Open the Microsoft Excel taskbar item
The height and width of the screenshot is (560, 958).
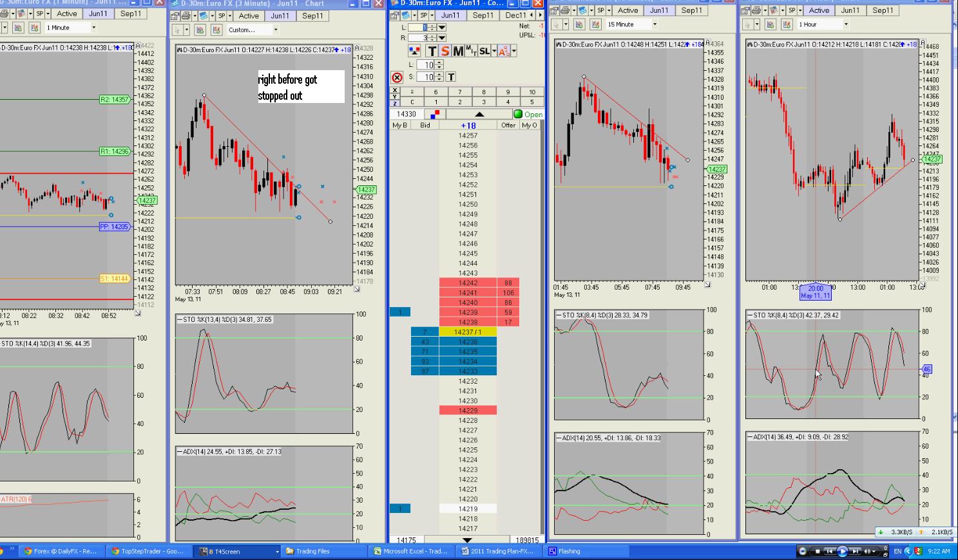click(x=410, y=552)
